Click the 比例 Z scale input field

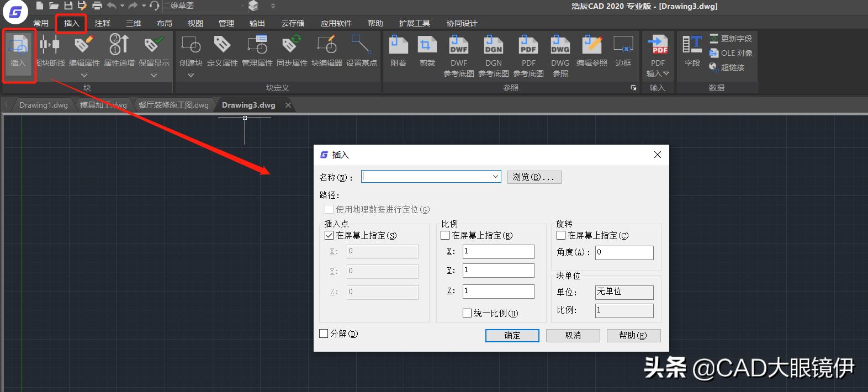(x=499, y=292)
